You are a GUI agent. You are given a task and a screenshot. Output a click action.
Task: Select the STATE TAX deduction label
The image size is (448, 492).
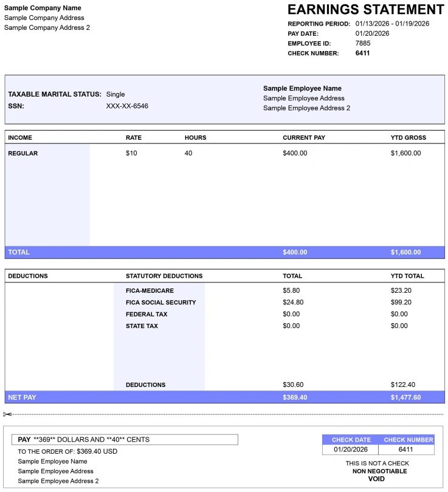tap(142, 326)
